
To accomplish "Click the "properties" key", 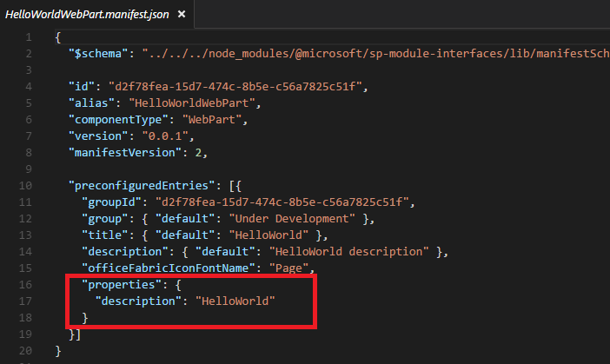I will coord(122,285).
